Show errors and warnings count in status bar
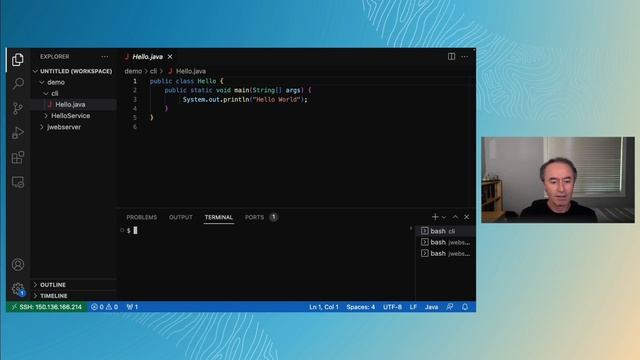This screenshot has width=640, height=360. coord(104,307)
